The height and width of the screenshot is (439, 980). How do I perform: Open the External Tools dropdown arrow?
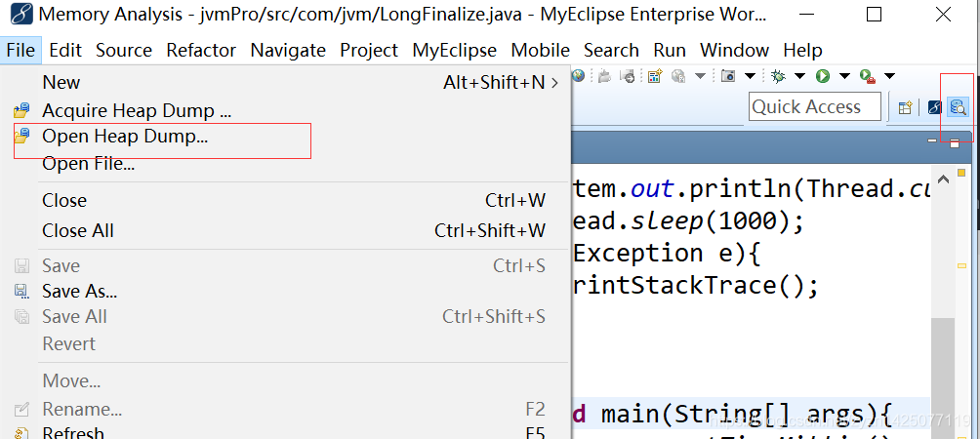coord(889,76)
